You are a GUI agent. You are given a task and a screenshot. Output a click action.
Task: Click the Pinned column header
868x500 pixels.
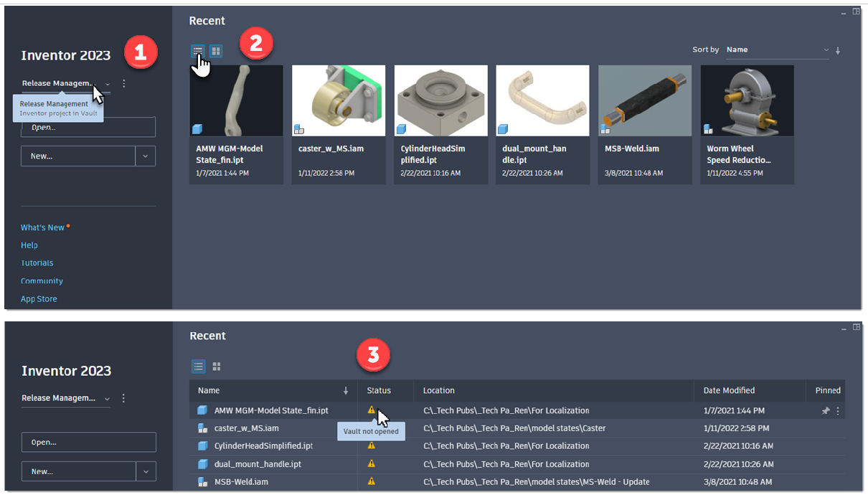tap(827, 391)
